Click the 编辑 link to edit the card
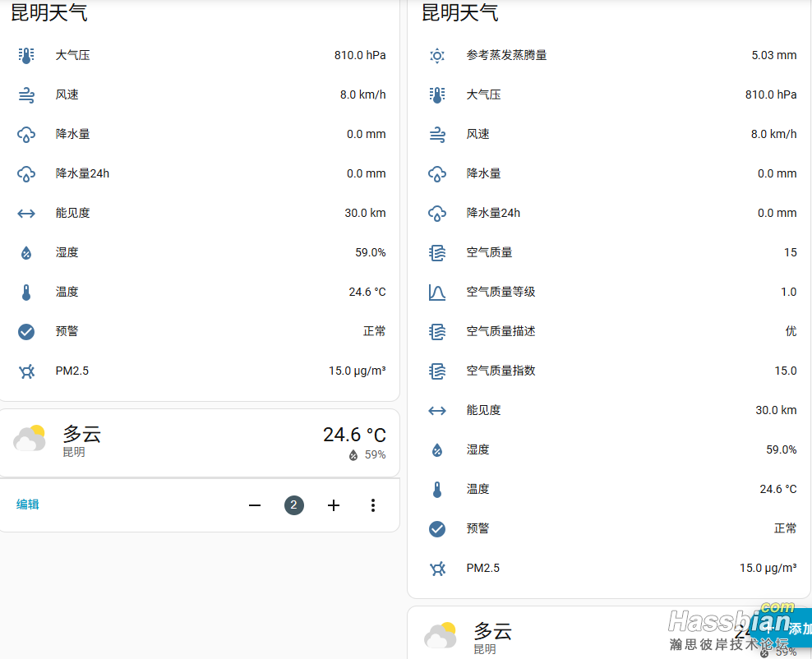This screenshot has height=659, width=812. [x=28, y=505]
